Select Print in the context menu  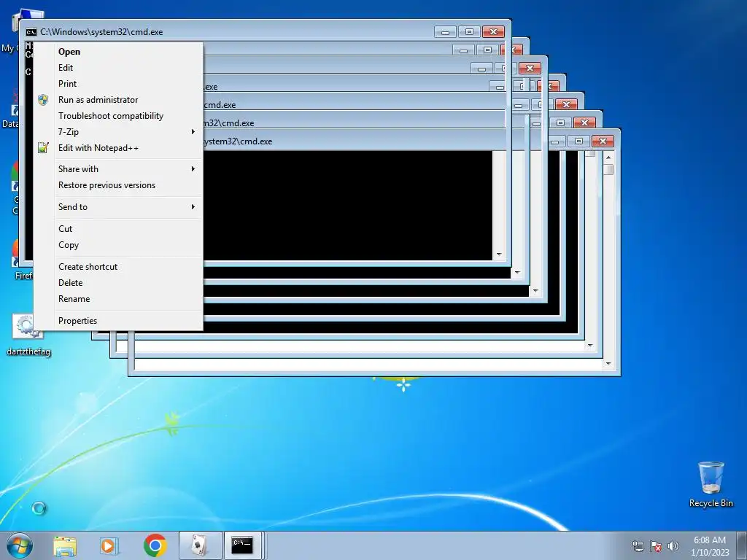pos(119,84)
